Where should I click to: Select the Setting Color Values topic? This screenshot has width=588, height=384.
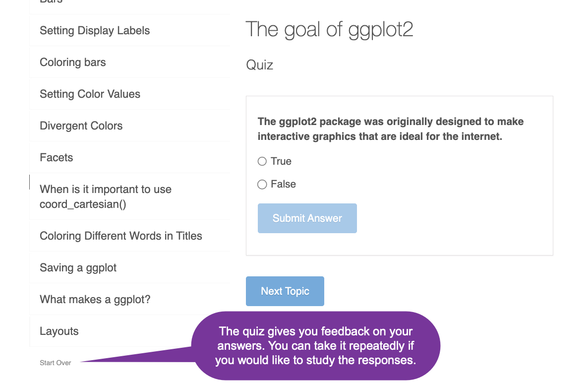pyautogui.click(x=90, y=94)
